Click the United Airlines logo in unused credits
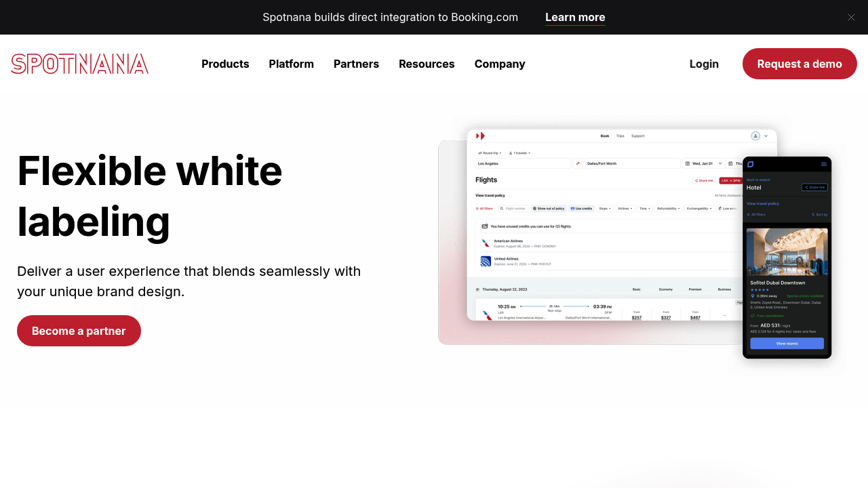Screen dimensions: 868x488 [x=486, y=261]
